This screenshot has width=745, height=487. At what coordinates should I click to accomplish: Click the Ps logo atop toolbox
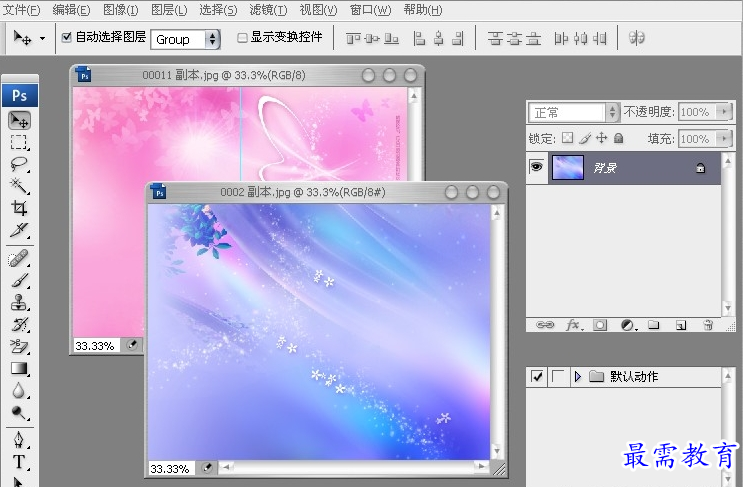coord(19,95)
